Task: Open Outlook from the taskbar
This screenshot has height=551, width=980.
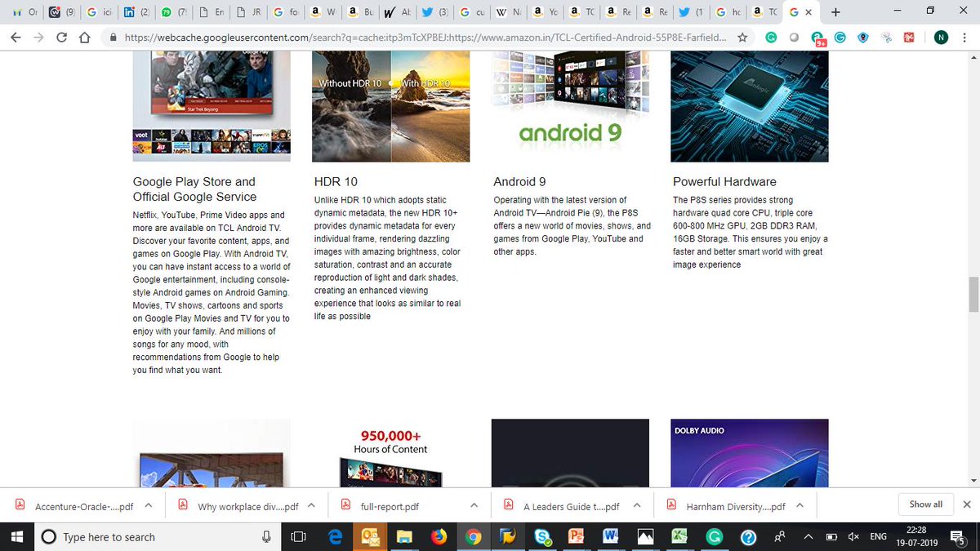Action: [369, 536]
